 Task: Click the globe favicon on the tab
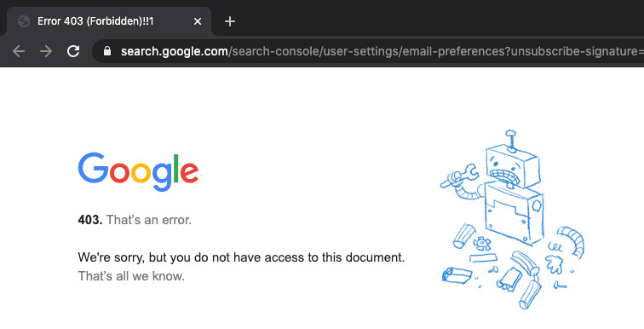pyautogui.click(x=24, y=21)
